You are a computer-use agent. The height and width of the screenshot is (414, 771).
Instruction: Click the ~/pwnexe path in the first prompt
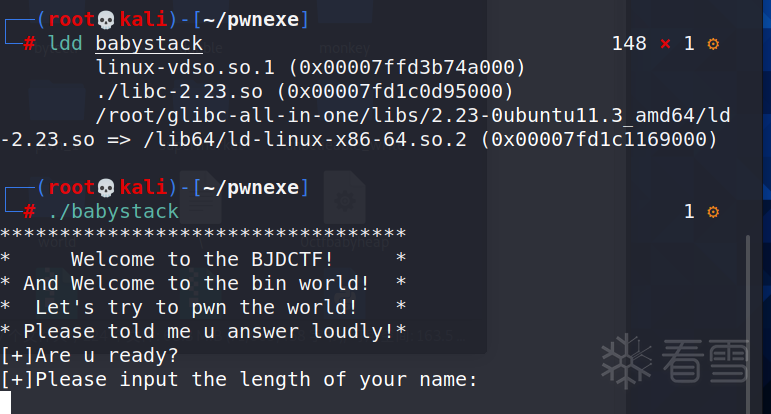pyautogui.click(x=250, y=19)
